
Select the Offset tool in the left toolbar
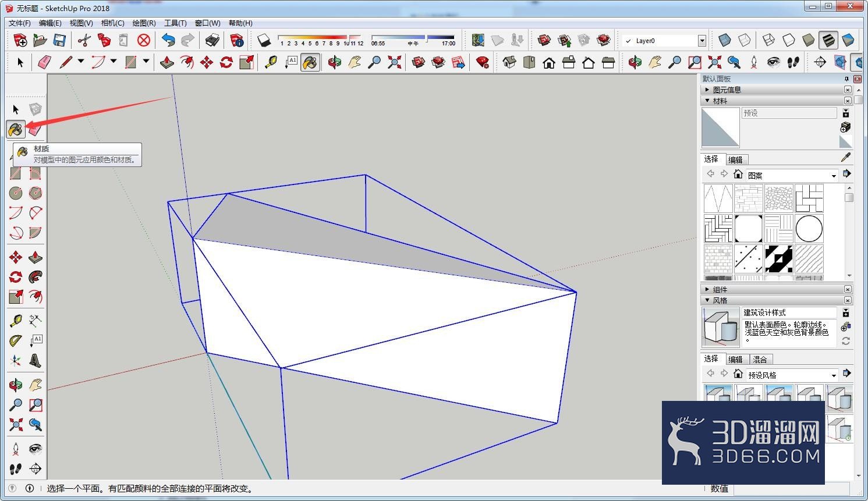pyautogui.click(x=36, y=297)
